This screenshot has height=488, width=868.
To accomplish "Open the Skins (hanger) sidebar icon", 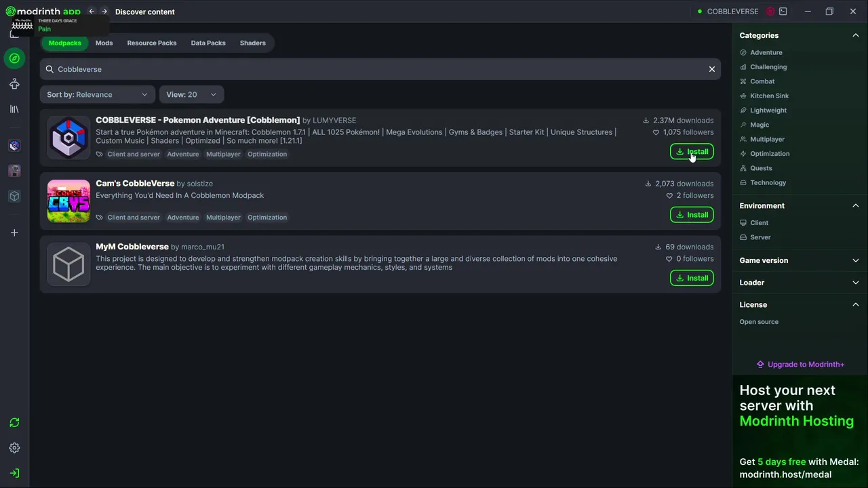I will click(x=14, y=84).
